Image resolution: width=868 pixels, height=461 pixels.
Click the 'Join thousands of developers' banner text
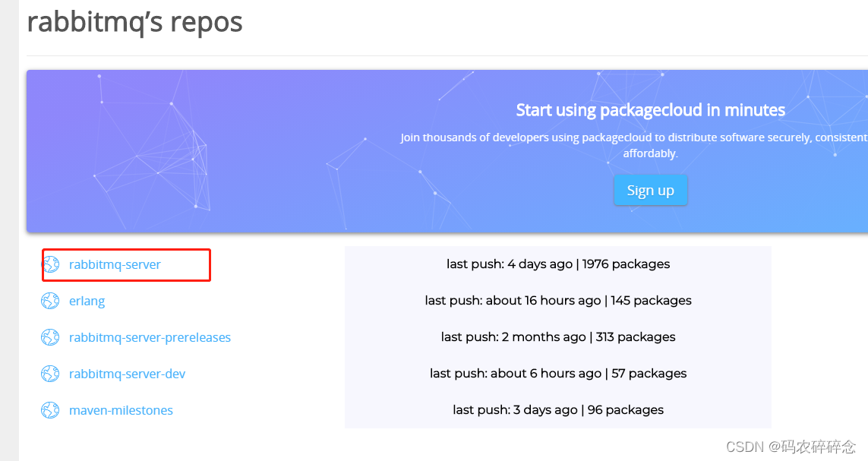coord(634,145)
